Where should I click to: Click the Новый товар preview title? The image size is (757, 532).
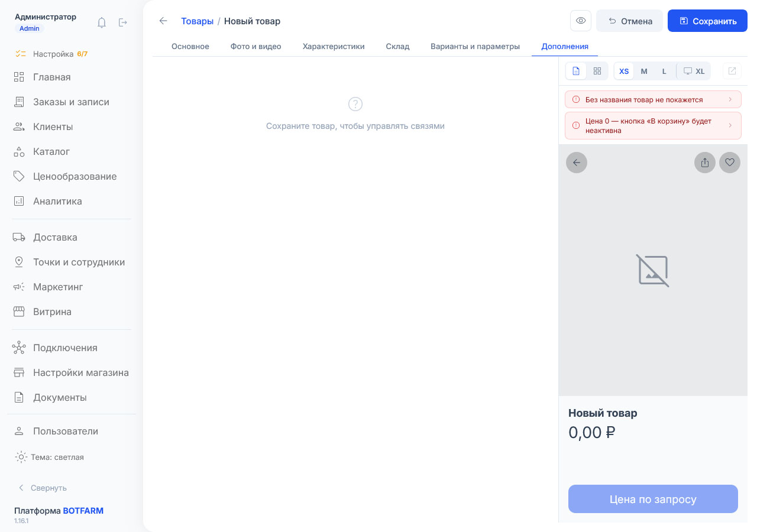point(603,413)
